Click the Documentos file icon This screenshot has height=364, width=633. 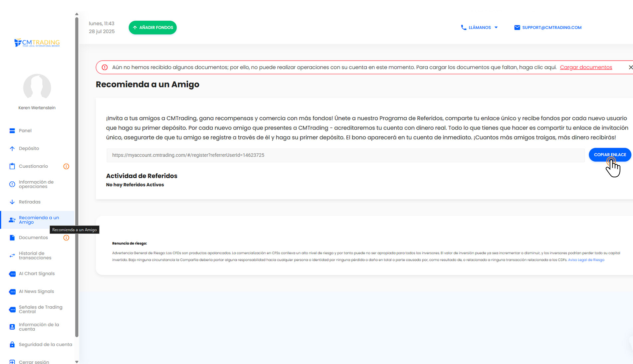[x=12, y=238]
